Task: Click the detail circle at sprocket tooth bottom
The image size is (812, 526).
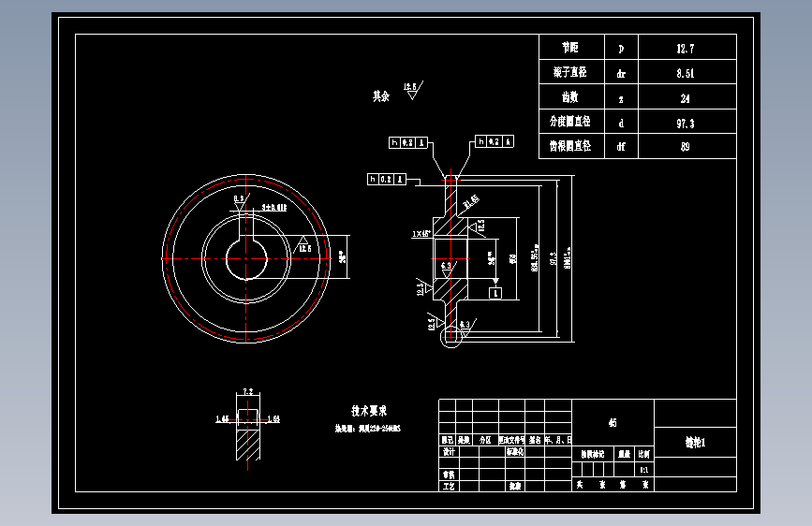Action: (x=451, y=337)
